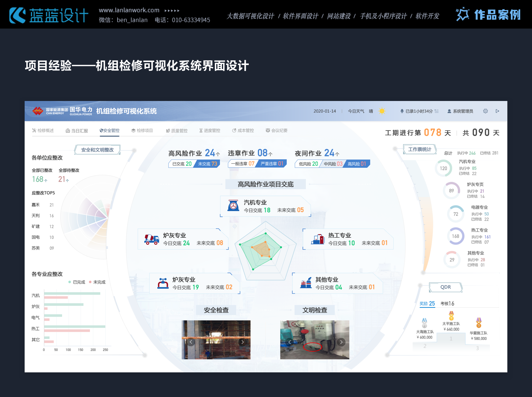
Task: Open the recording list icon
Action: (x=437, y=111)
